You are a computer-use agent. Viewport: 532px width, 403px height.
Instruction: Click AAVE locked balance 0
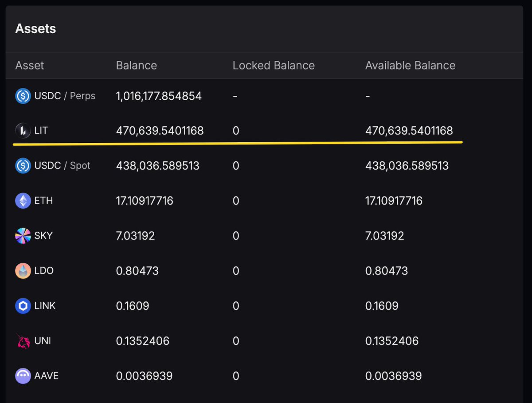point(236,376)
